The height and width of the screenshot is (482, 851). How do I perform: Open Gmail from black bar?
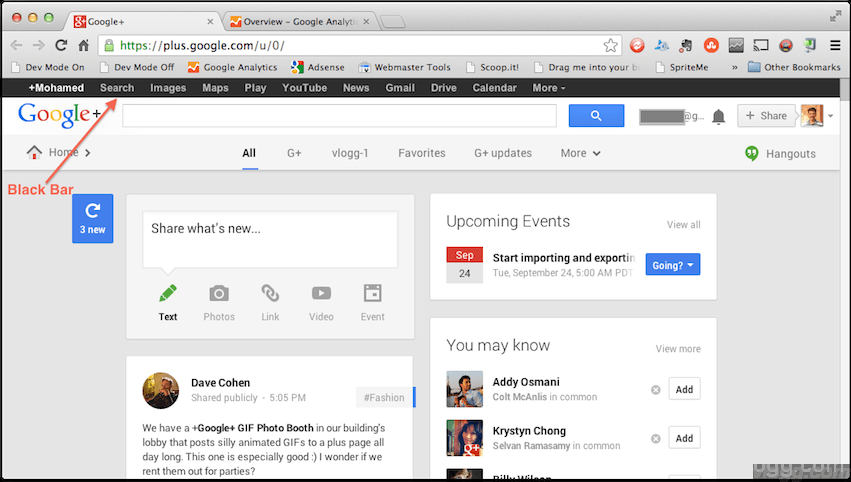400,88
